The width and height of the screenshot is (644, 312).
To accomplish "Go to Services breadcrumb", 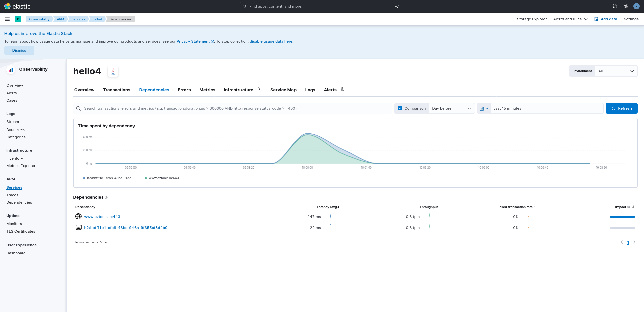I will 78,19.
